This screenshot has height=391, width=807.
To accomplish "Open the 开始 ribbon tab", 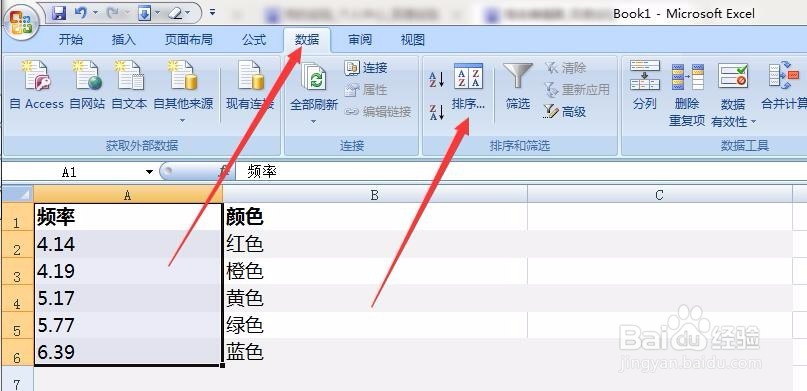I will point(71,40).
